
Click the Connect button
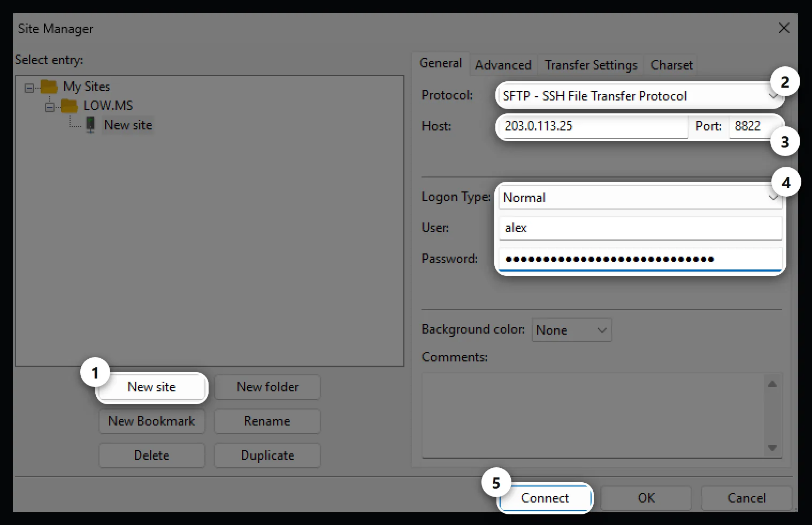(545, 498)
